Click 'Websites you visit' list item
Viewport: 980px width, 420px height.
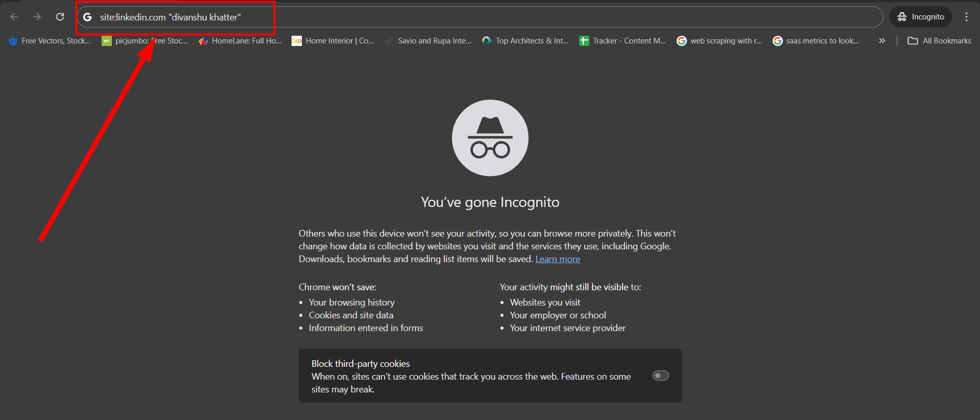(545, 302)
